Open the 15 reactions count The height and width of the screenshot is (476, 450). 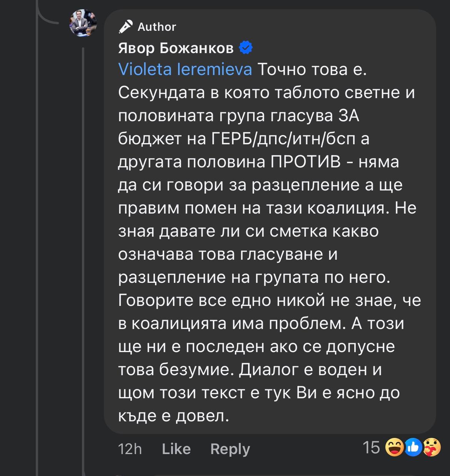click(x=371, y=448)
